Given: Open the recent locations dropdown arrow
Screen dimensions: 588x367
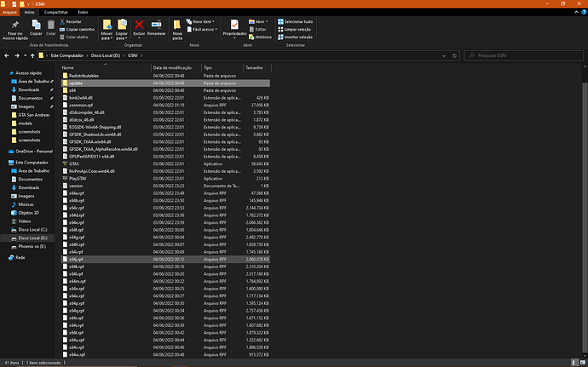Looking at the screenshot, I should point(25,55).
